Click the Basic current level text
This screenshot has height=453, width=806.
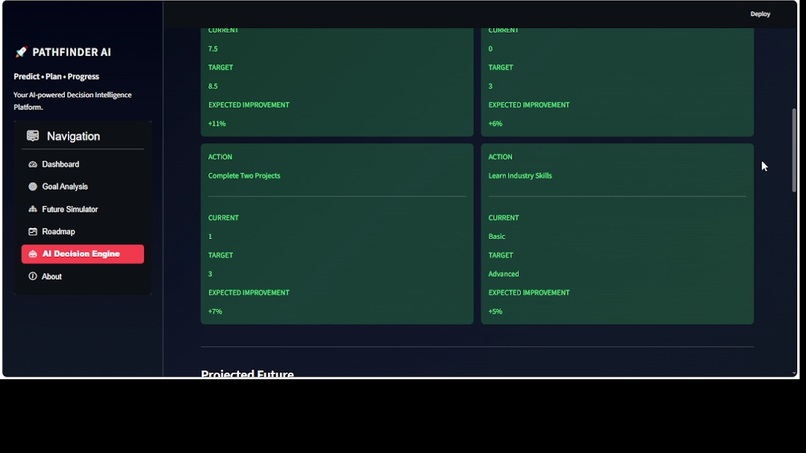[497, 237]
